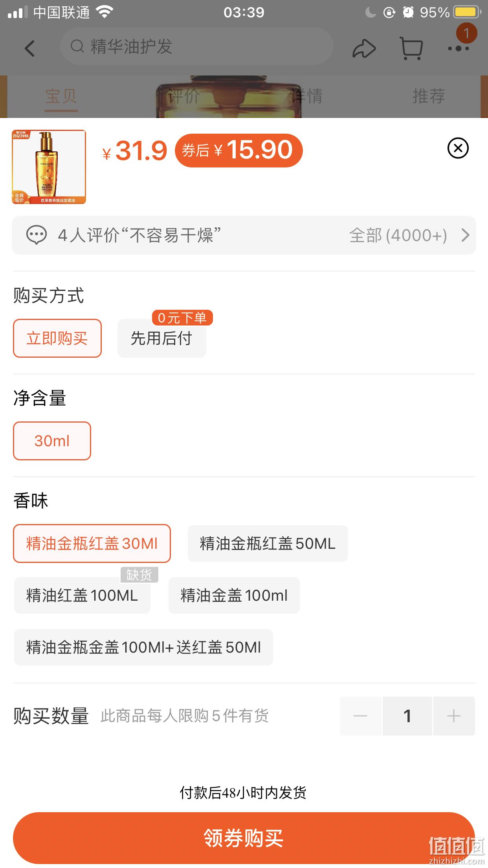Tap the review speech bubble icon
488x868 pixels.
(37, 235)
